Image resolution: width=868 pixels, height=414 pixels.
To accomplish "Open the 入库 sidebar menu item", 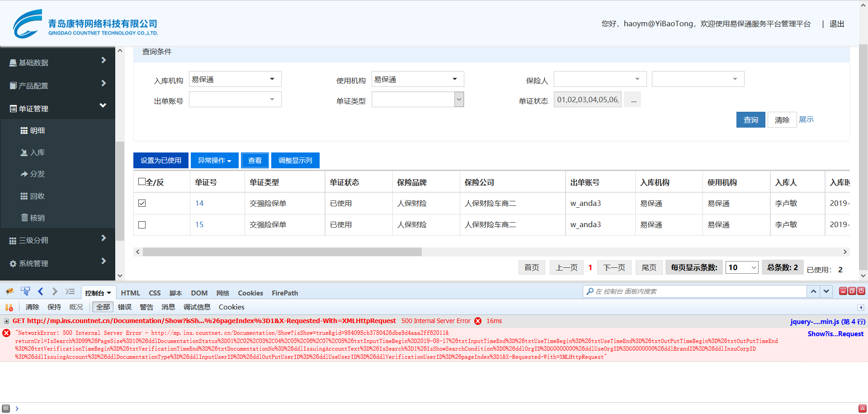I will [x=37, y=152].
